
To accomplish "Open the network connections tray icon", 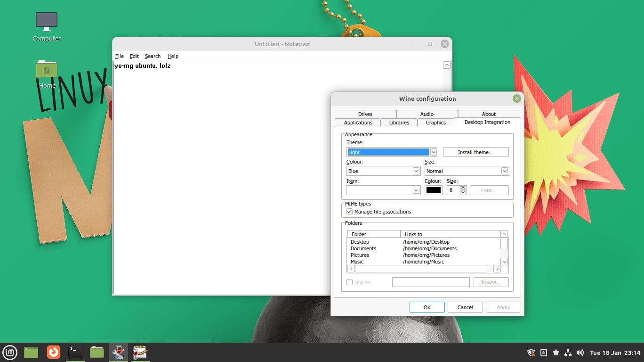I will tap(568, 353).
